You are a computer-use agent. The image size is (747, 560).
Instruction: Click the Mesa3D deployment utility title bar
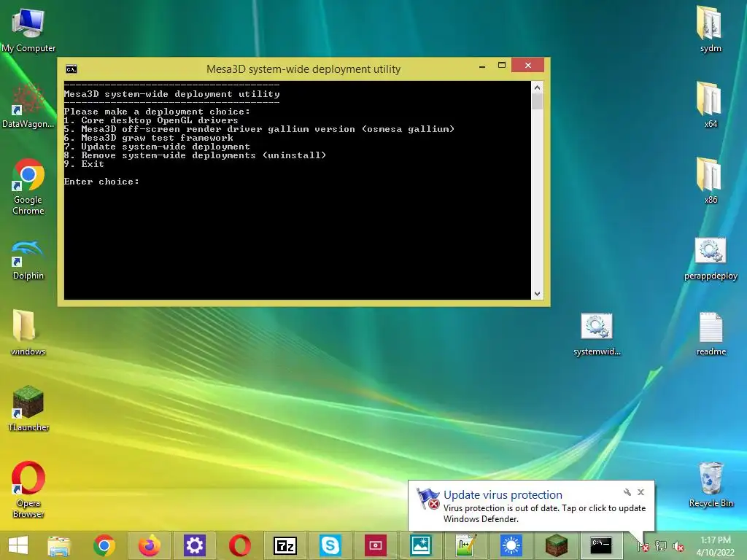coord(303,69)
